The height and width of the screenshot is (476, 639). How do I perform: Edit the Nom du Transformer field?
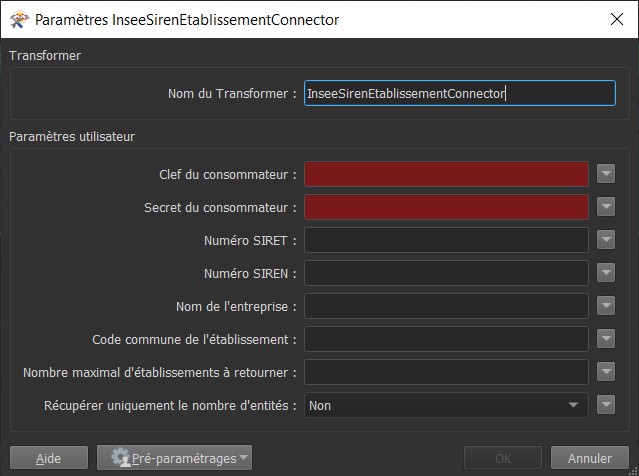click(460, 93)
